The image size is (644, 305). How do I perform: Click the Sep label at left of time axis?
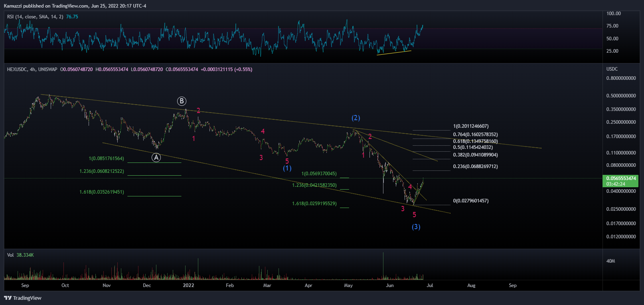(x=25, y=285)
